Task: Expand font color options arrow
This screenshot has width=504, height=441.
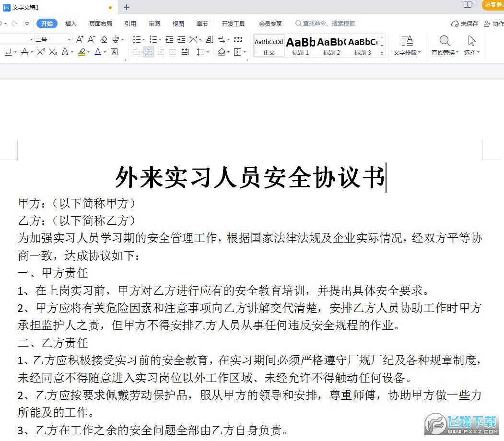Action: (x=105, y=52)
